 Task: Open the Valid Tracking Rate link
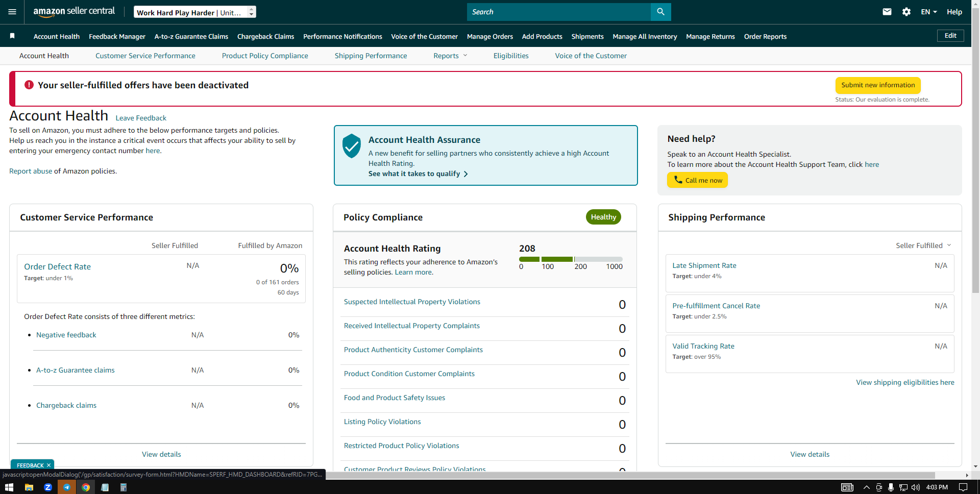(x=703, y=346)
